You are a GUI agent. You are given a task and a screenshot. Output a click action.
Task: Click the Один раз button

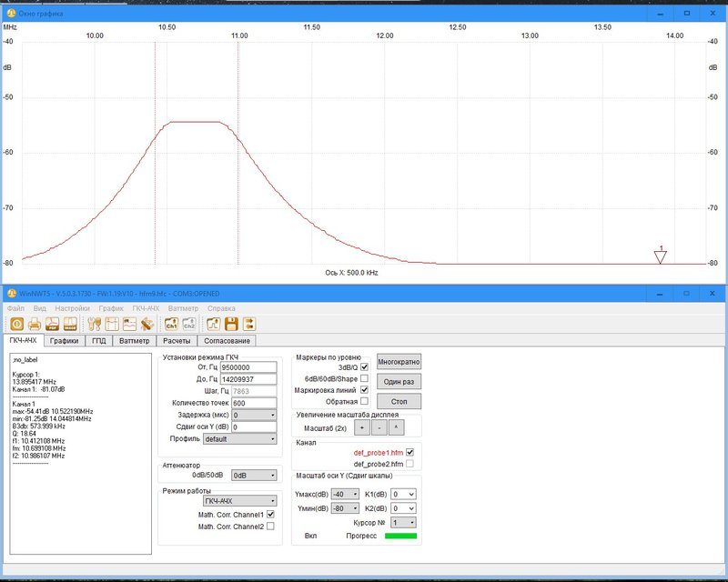[399, 382]
